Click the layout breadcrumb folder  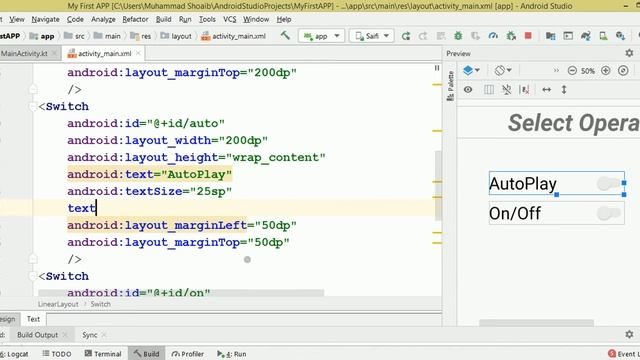(176, 36)
